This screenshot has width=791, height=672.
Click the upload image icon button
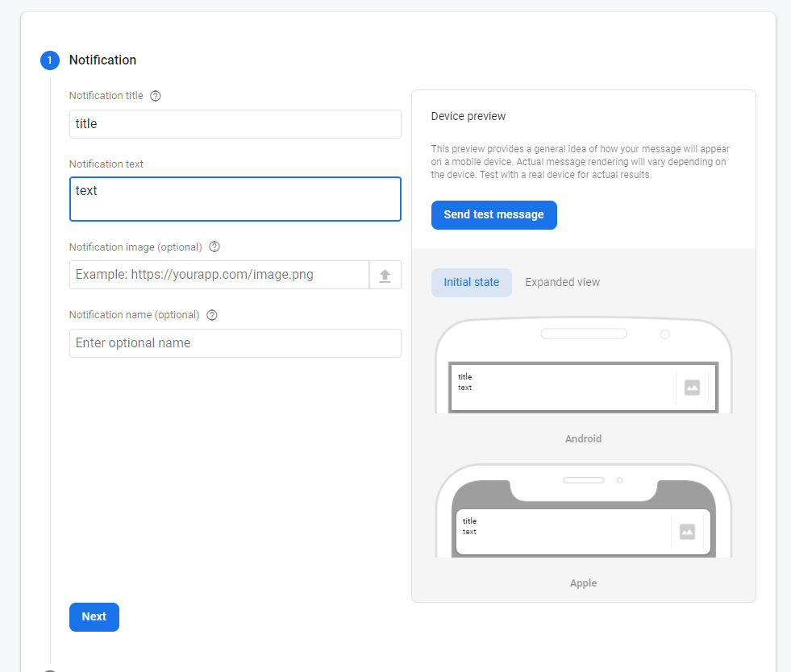click(x=385, y=275)
